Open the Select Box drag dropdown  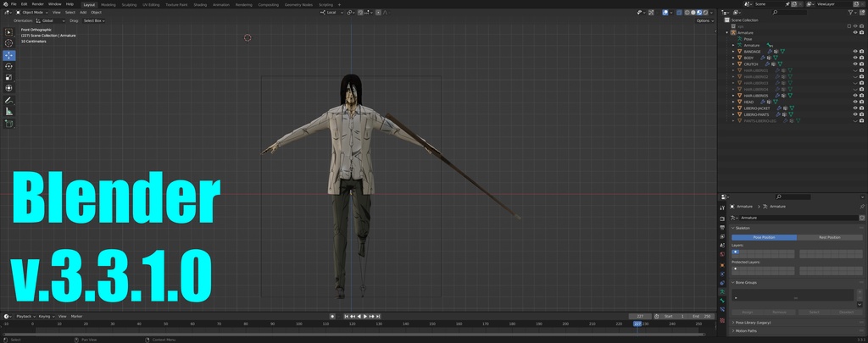pos(93,20)
